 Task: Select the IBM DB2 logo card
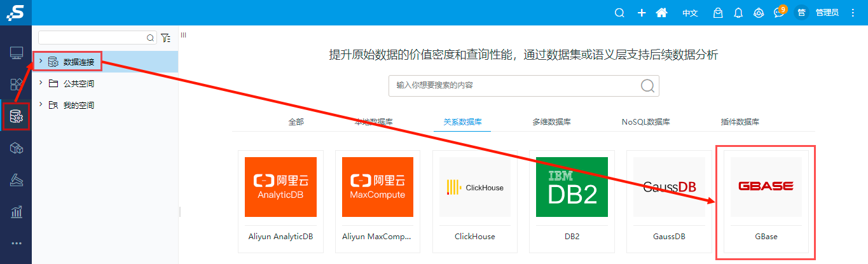click(x=572, y=187)
